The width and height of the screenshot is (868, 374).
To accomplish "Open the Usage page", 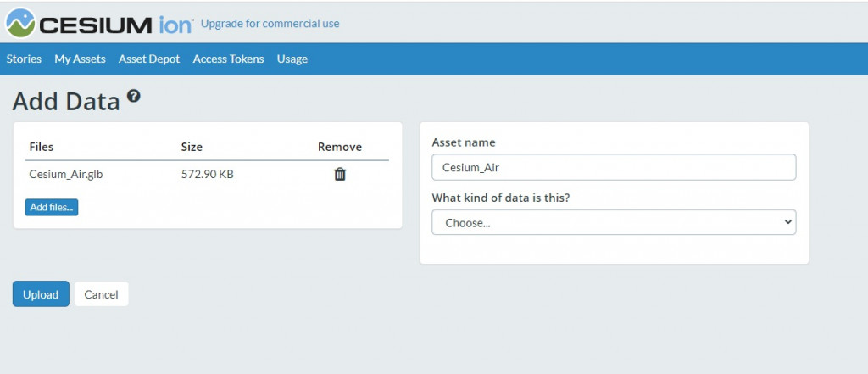I will click(x=292, y=59).
